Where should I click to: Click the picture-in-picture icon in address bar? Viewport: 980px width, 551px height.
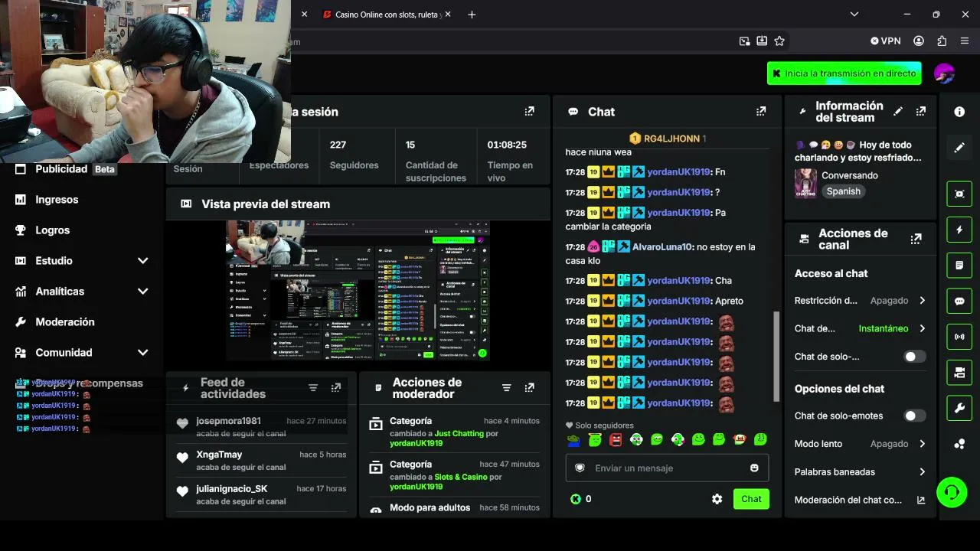point(744,41)
